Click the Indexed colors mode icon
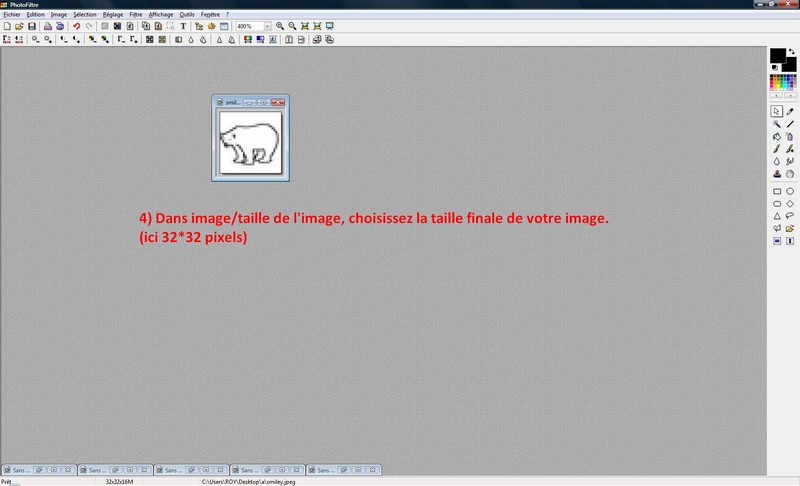Screen dimensions: 800x486 tap(117, 26)
